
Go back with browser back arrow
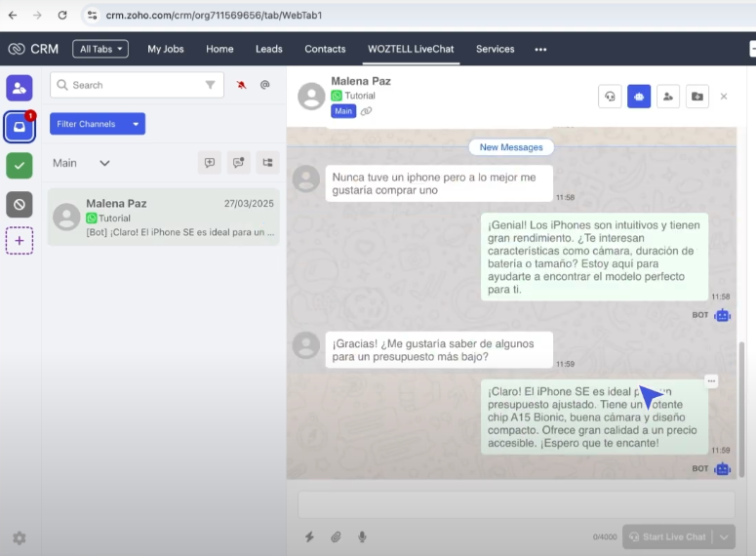13,15
